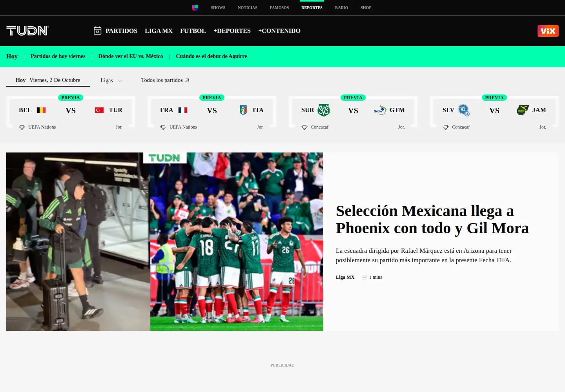Open the +CONTENIDO menu
Viewport: 565px width, 392px height.
click(x=279, y=31)
